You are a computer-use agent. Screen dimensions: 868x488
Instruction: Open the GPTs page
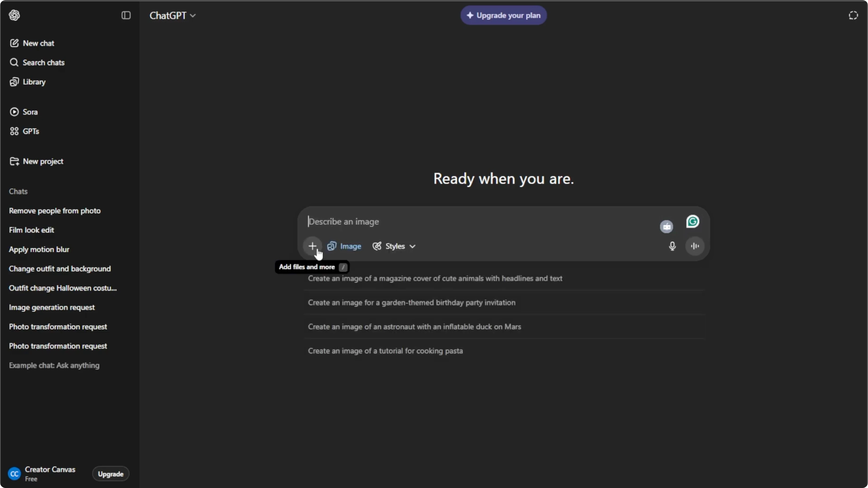coord(24,131)
